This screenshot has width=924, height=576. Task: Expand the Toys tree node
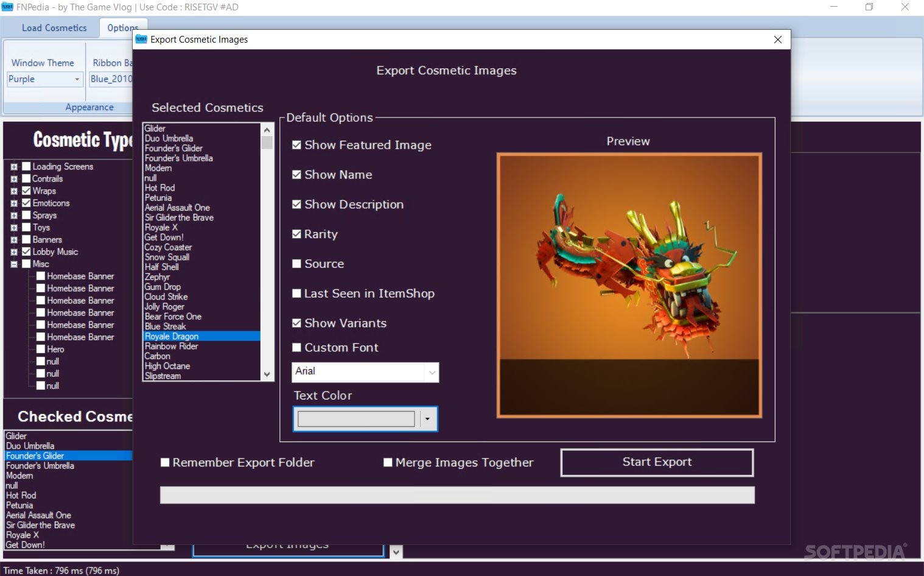click(14, 228)
